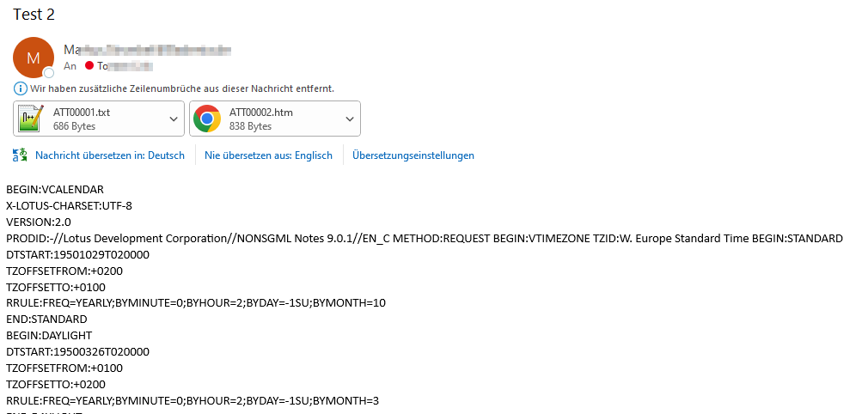
Task: Select the ATT00001.txt file name
Action: 82,113
